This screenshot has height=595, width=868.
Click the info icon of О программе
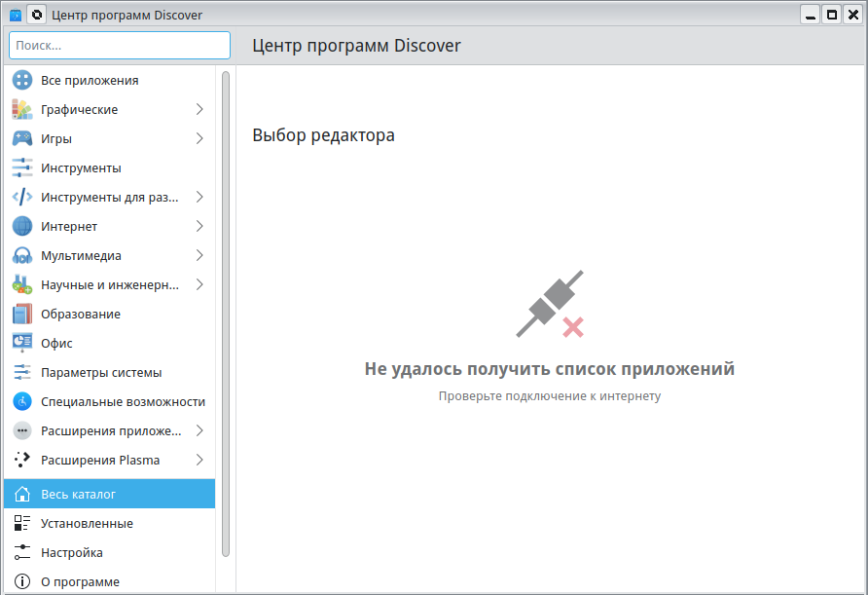pyautogui.click(x=22, y=581)
